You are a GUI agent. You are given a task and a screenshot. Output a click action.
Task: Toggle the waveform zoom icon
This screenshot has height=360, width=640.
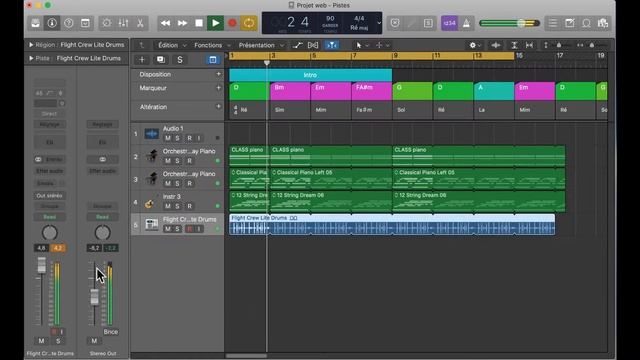click(x=496, y=45)
